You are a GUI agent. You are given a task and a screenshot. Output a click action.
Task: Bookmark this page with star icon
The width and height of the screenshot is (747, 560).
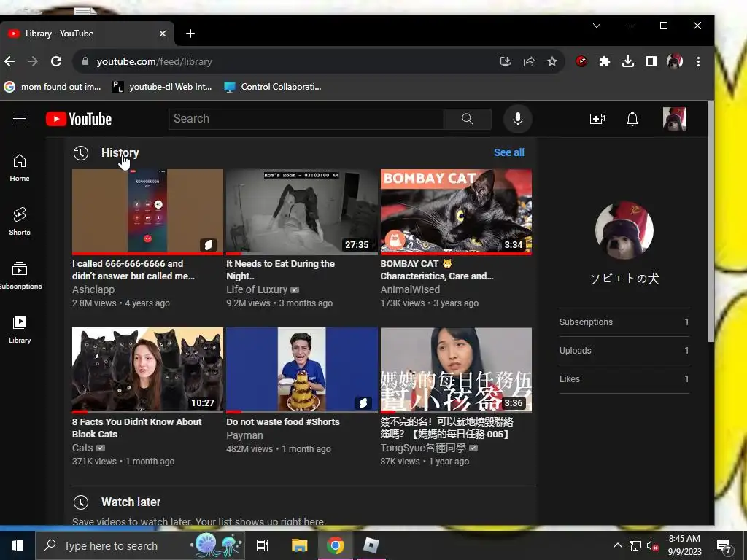(x=552, y=61)
